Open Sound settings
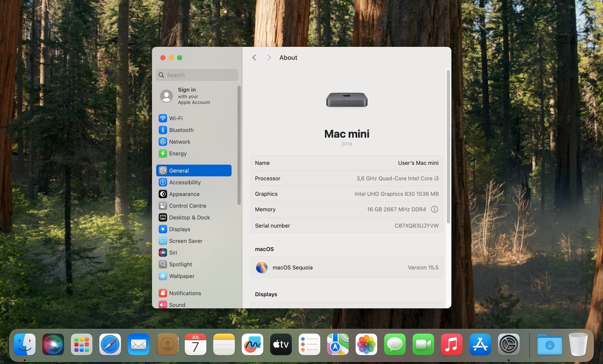Image resolution: width=603 pixels, height=364 pixels. [x=194, y=305]
